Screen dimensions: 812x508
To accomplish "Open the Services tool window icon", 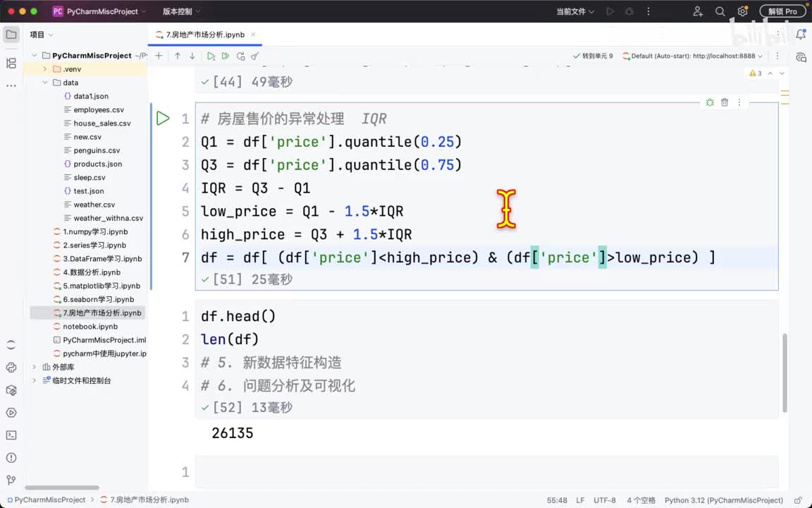I will coord(11,413).
